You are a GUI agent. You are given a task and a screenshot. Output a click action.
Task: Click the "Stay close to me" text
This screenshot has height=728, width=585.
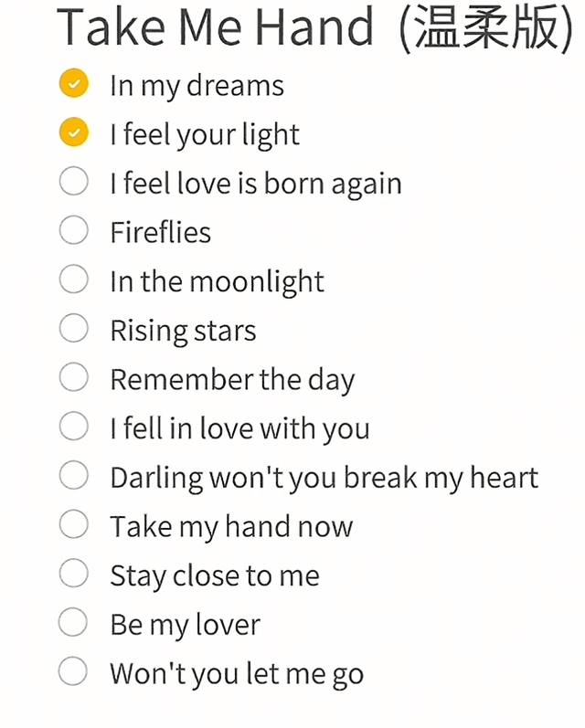[x=215, y=575]
